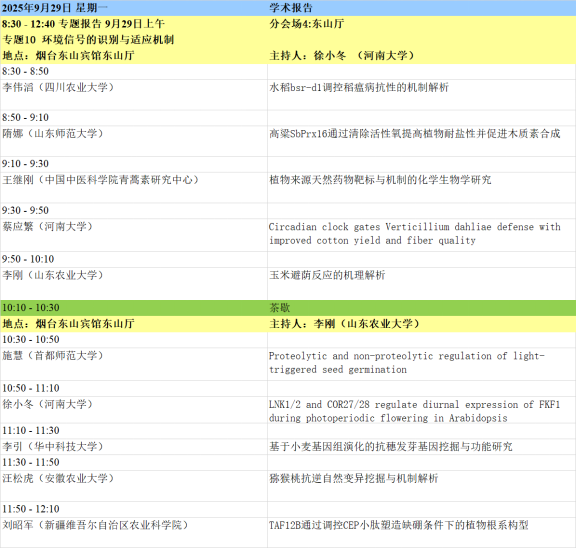The width and height of the screenshot is (576, 549).
Task: Select the date header 2025年9月29日 星期一
Action: [x=55, y=7]
